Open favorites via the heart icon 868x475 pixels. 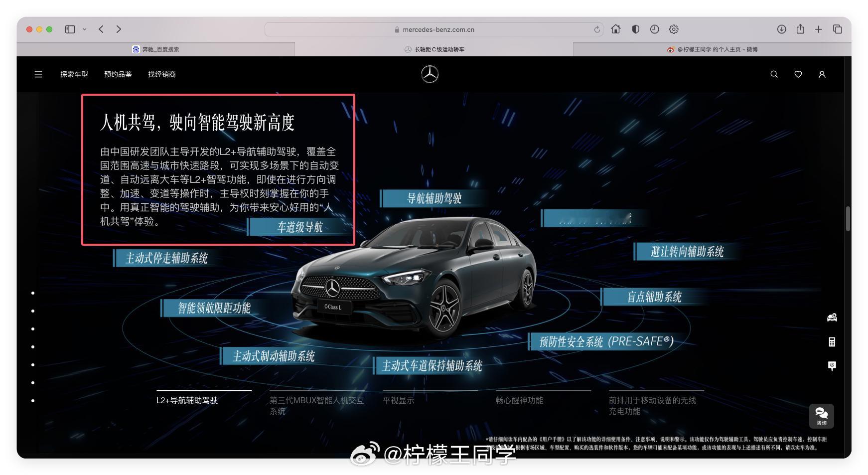click(x=798, y=74)
